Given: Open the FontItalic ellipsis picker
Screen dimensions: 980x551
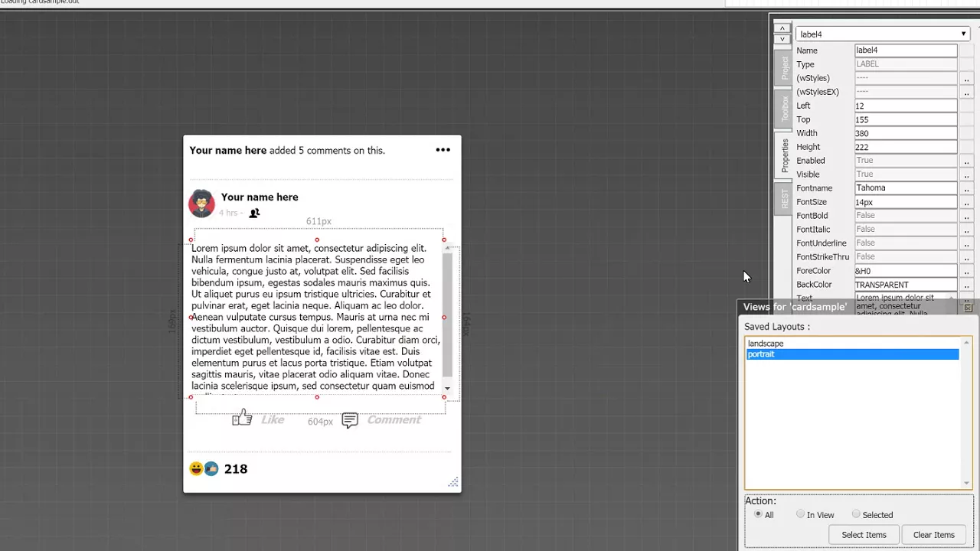Looking at the screenshot, I should click(966, 230).
